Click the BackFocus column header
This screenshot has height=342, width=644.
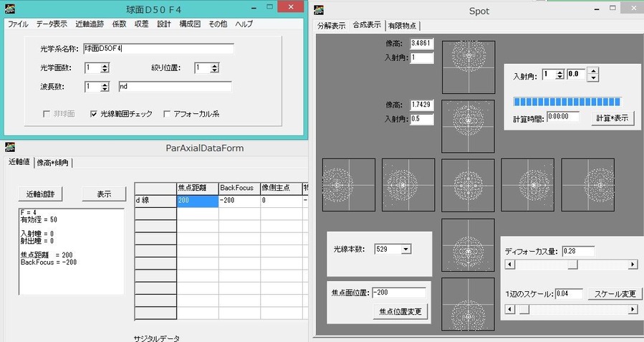239,189
